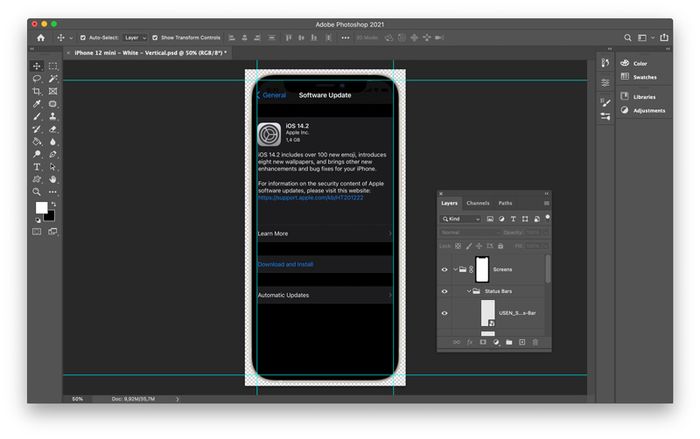Click the Share icon in top right
Viewport: 700px width, 439px height.
coord(664,38)
